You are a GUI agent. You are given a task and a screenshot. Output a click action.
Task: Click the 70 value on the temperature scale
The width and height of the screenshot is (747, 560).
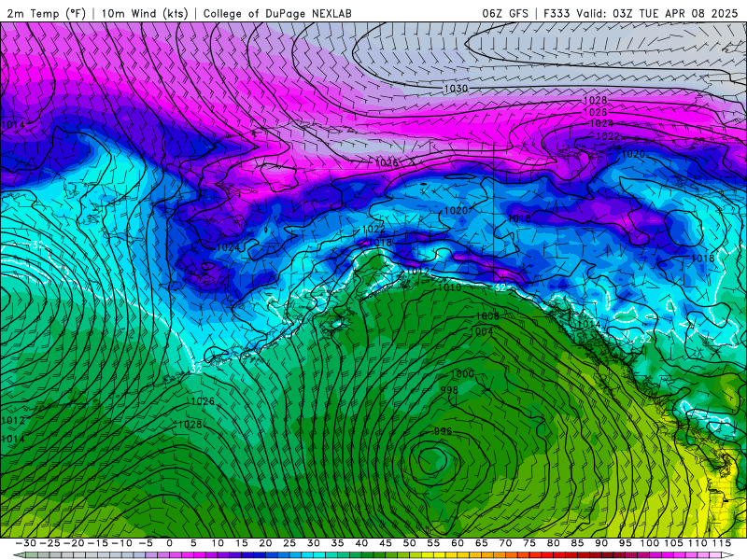[x=505, y=543]
